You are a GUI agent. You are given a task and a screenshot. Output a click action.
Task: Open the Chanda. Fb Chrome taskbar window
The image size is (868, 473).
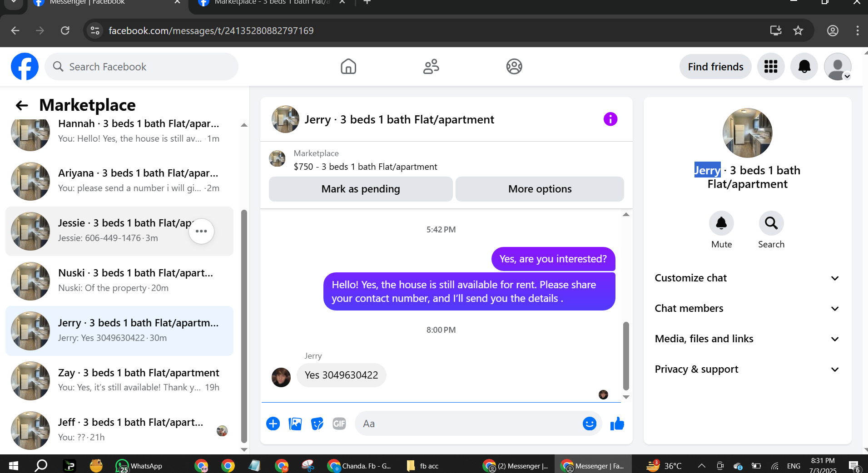click(360, 466)
